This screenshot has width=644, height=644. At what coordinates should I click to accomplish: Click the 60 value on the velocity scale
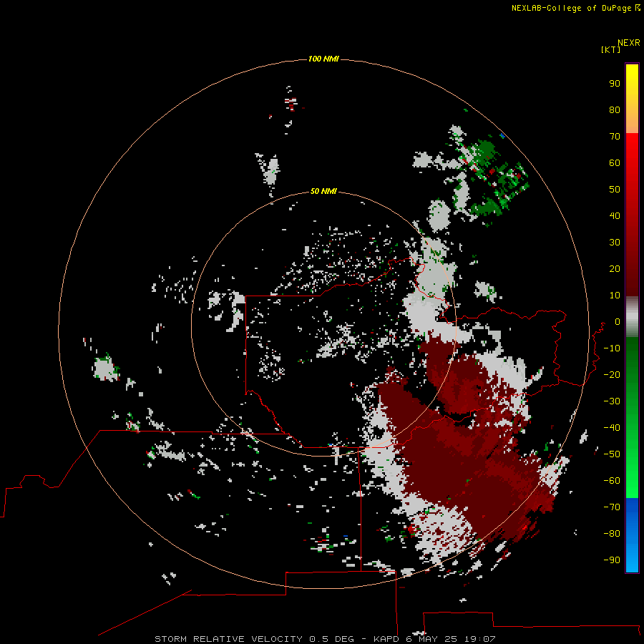[x=615, y=163]
